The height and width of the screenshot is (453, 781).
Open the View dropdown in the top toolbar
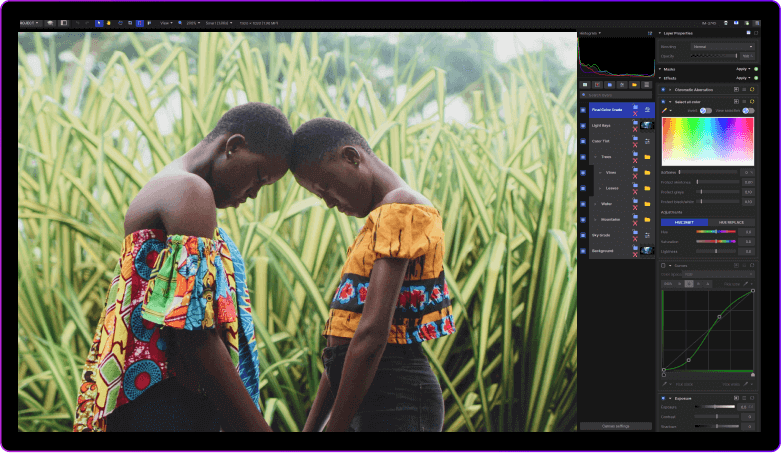pos(165,22)
